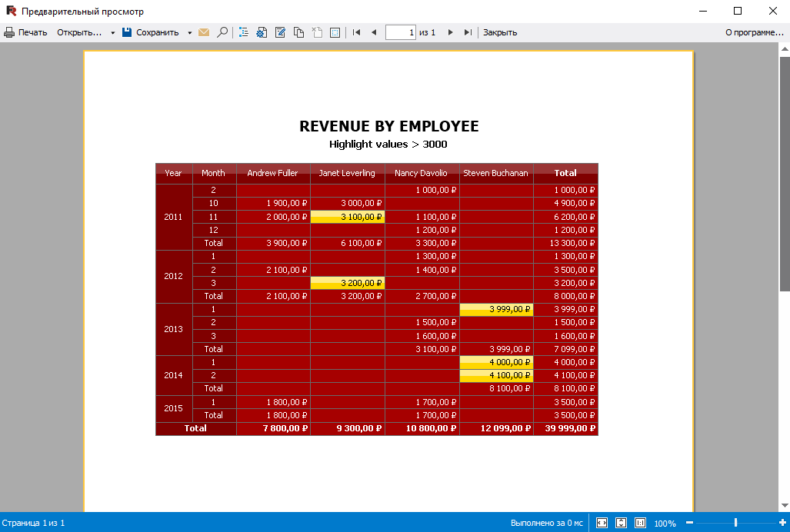This screenshot has width=790, height=532.
Task: Click the dotted-border page margins icon
Action: coord(335,32)
